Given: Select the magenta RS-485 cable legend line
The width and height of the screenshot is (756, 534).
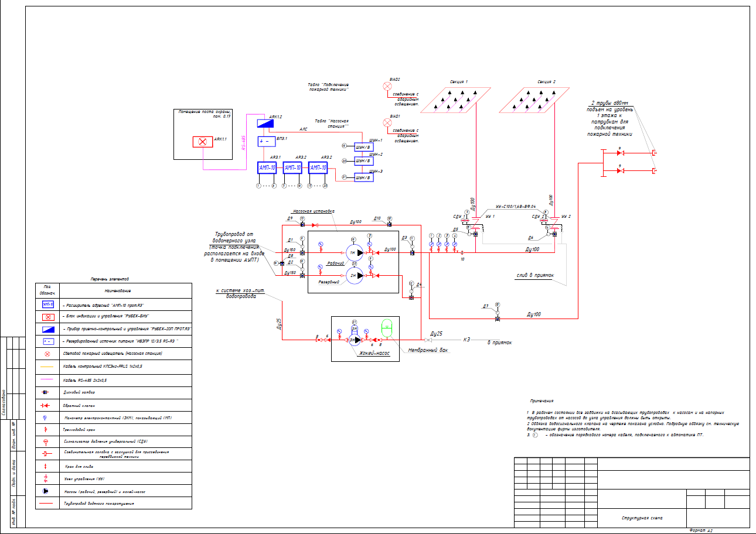Looking at the screenshot, I should click(48, 379).
